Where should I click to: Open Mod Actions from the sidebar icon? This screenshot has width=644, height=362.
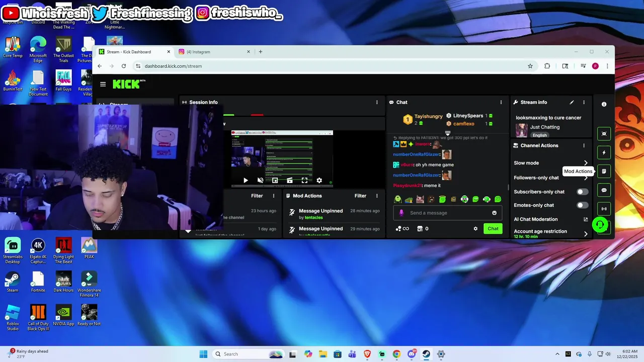(x=604, y=171)
